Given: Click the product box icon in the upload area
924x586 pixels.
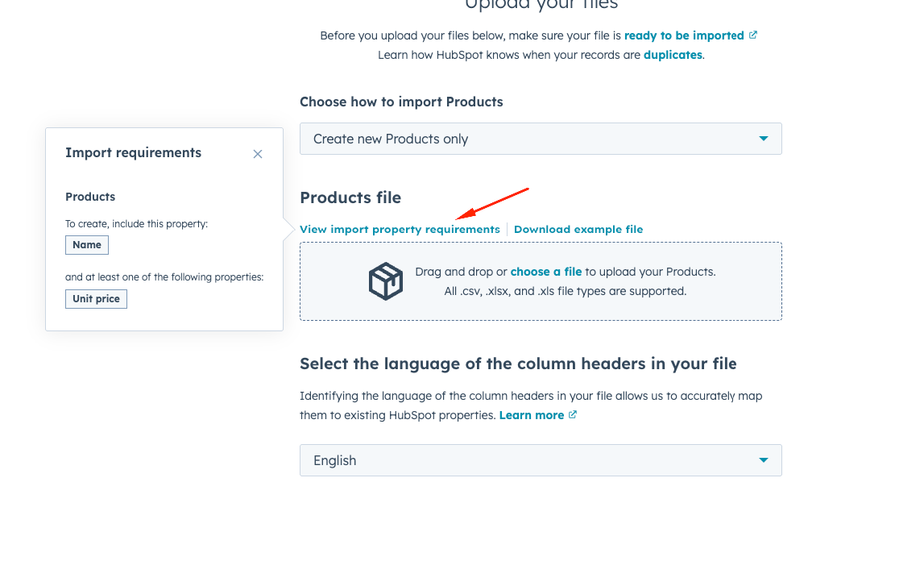Looking at the screenshot, I should click(x=386, y=281).
